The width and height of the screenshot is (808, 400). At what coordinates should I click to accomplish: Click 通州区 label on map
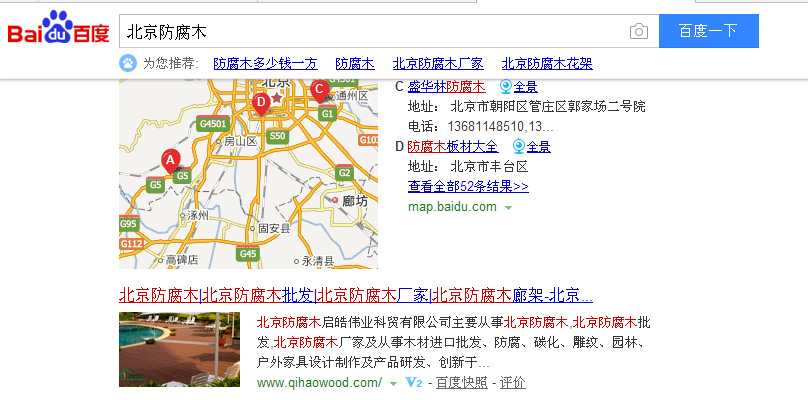pyautogui.click(x=352, y=96)
